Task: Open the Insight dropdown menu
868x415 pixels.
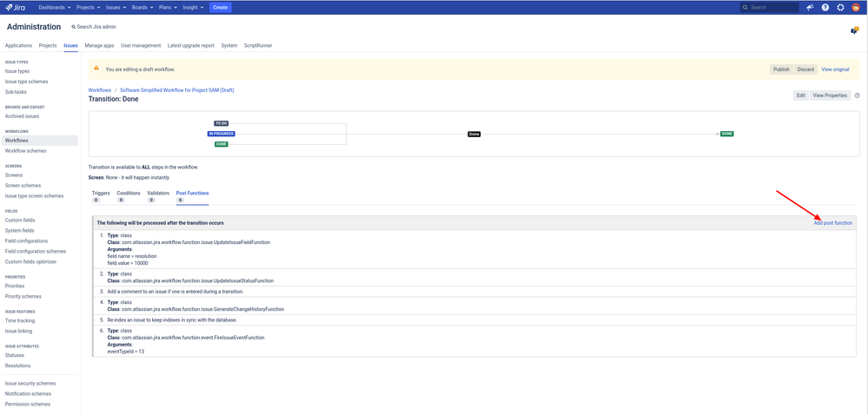Action: click(194, 7)
